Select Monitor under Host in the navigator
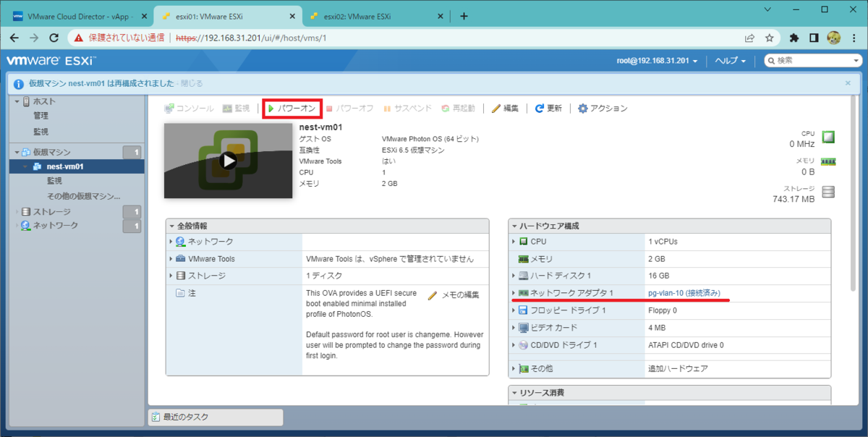868x437 pixels. (41, 132)
